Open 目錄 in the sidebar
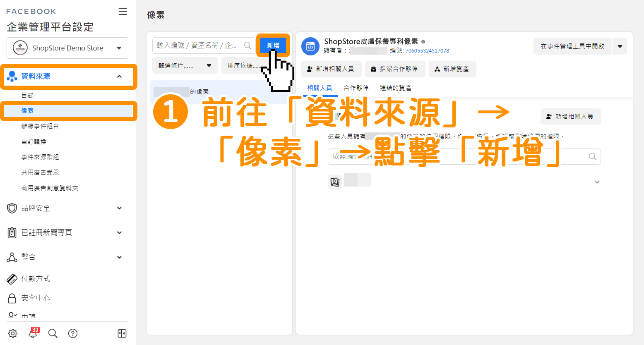The width and height of the screenshot is (644, 345). [x=27, y=96]
